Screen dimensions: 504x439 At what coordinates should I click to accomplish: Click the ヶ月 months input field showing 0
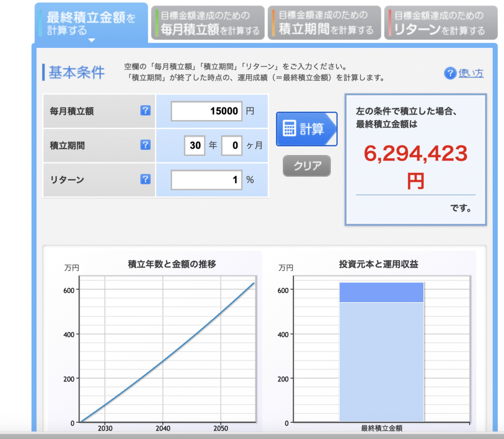click(231, 145)
